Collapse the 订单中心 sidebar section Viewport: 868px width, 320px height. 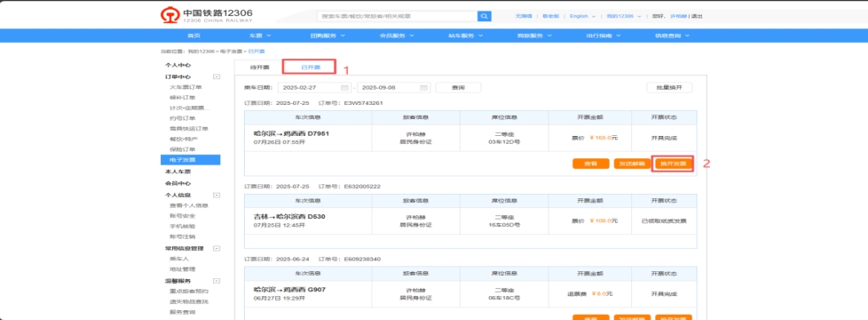217,77
